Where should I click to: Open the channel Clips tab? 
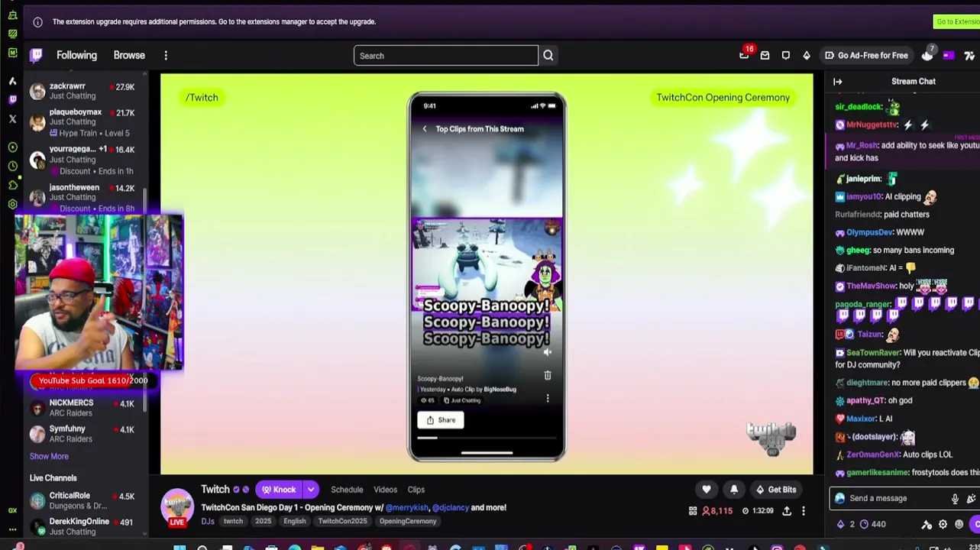tap(416, 490)
